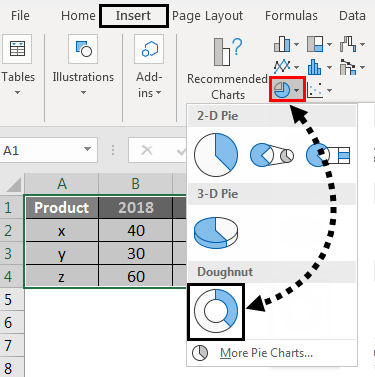
Task: Open More Pie Charts link
Action: pyautogui.click(x=266, y=353)
